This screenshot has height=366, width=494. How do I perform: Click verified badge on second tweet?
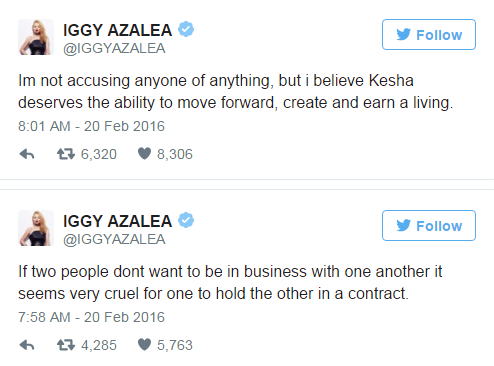pos(186,220)
